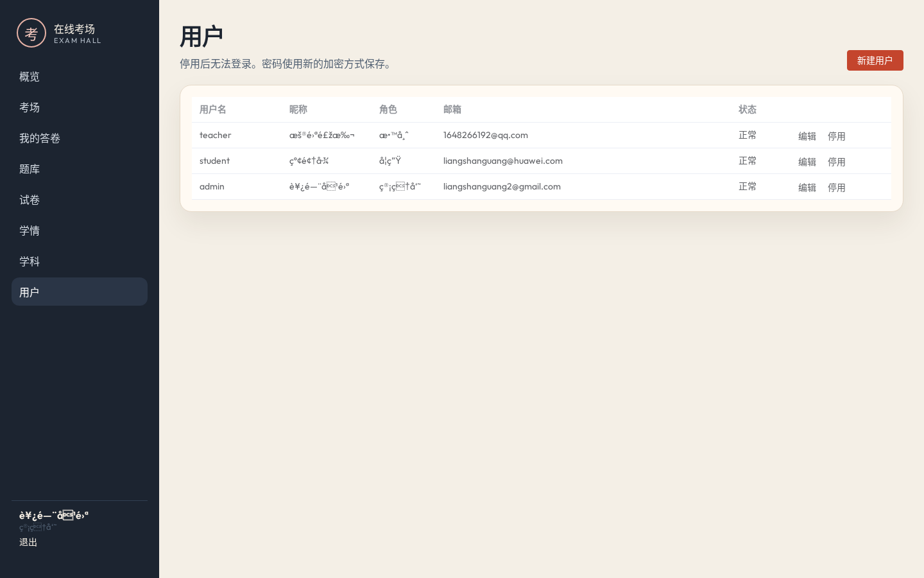
Task: Select 学情 in the sidebar
Action: [80, 231]
